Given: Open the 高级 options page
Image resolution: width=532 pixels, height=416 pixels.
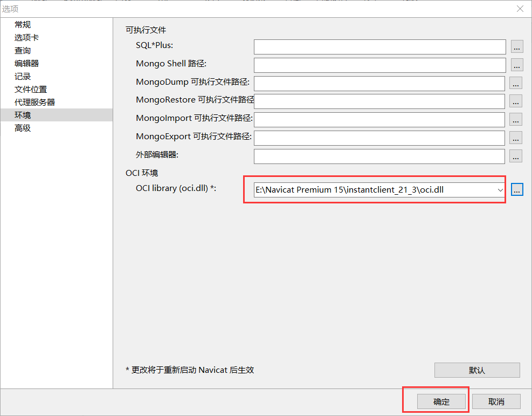Looking at the screenshot, I should pos(22,128).
